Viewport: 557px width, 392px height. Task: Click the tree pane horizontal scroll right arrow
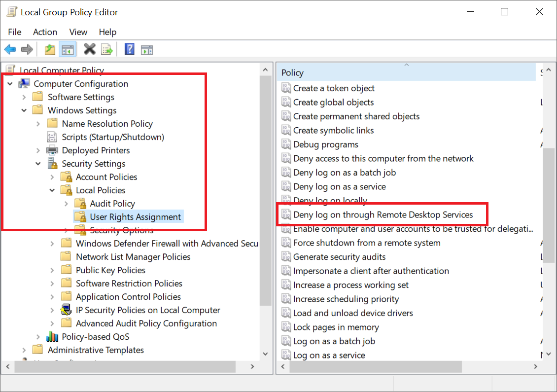[252, 366]
